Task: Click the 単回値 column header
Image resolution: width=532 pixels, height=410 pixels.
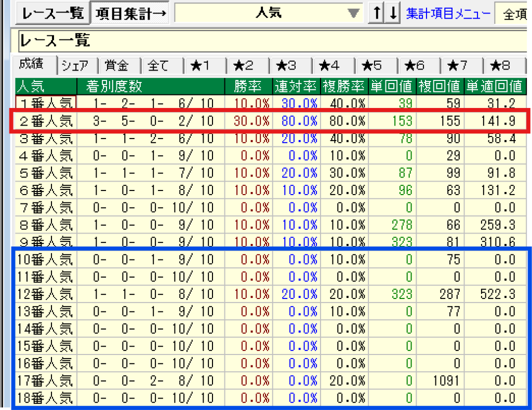Action: pos(391,85)
